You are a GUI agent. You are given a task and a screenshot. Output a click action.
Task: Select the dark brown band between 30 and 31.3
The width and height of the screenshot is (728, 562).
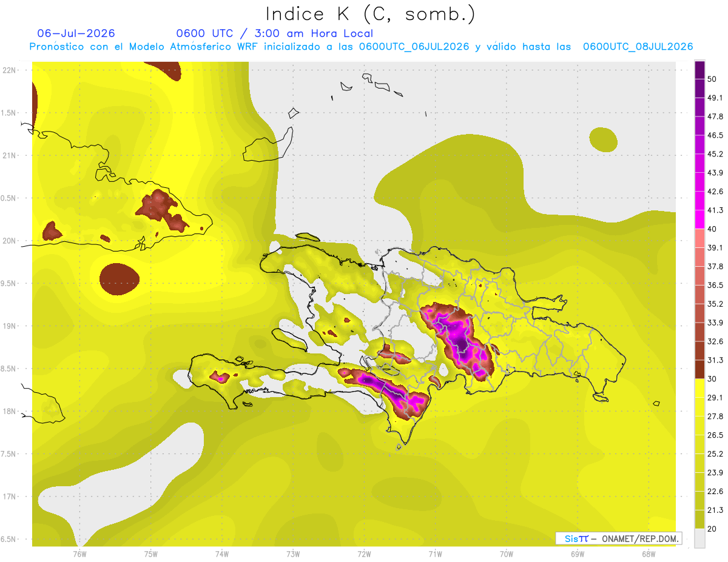(x=699, y=369)
